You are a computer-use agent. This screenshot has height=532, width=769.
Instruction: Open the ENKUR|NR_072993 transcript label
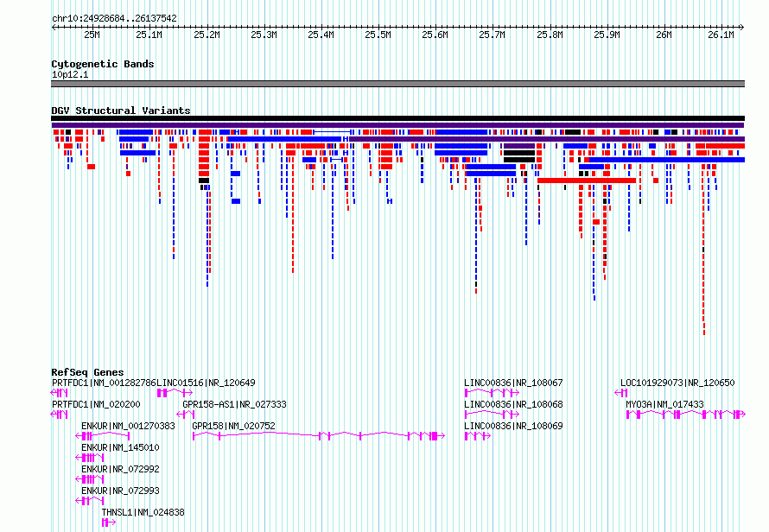(120, 491)
